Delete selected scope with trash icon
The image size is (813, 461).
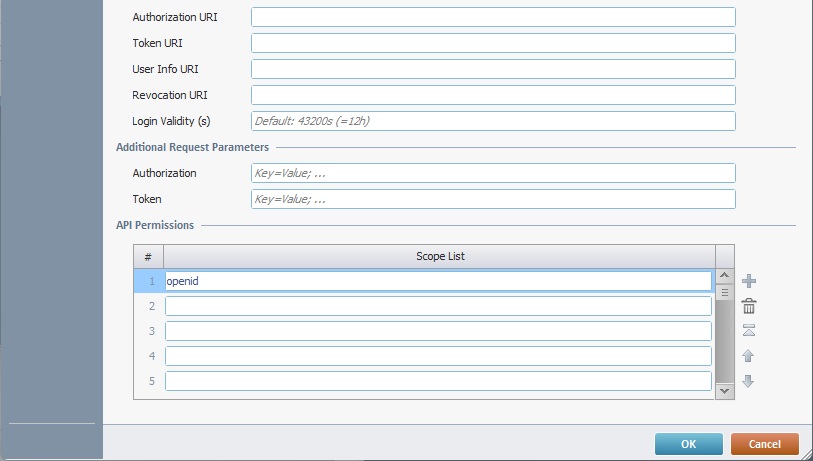point(749,306)
